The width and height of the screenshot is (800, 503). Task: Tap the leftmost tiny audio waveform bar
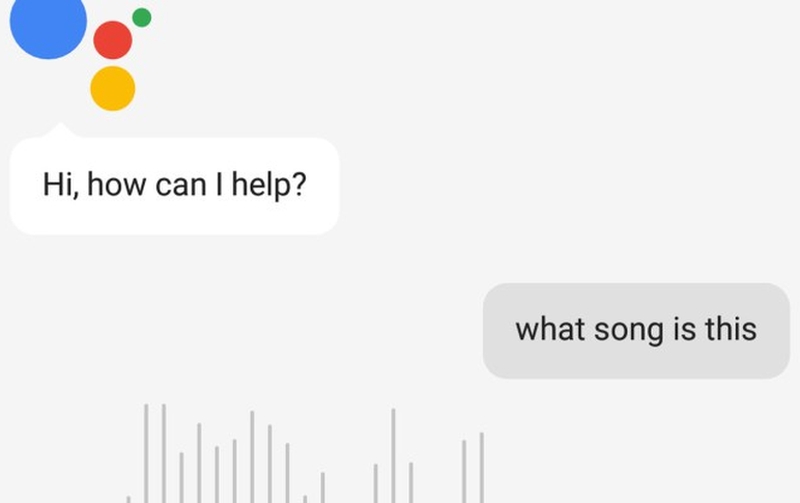click(128, 498)
